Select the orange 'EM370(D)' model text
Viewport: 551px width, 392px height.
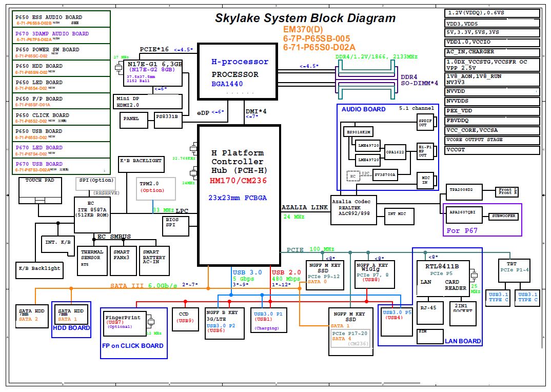coord(303,30)
